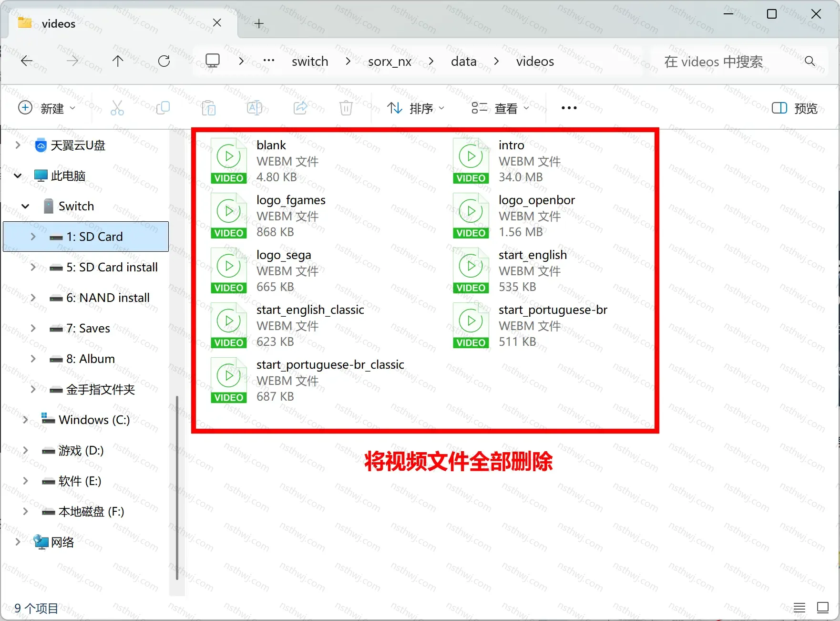Click the Rename icon
Image resolution: width=840 pixels, height=621 pixels.
tap(255, 108)
